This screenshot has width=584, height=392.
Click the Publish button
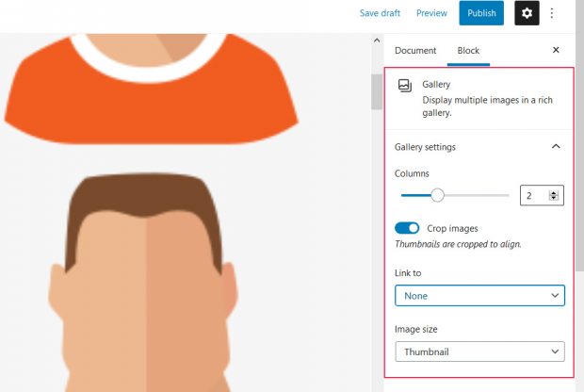(x=481, y=13)
